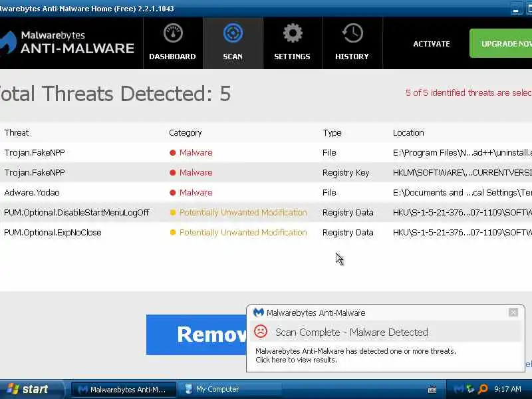Click the Scan Complete - Malware Detected notification
The image size is (532, 399).
[x=352, y=332]
